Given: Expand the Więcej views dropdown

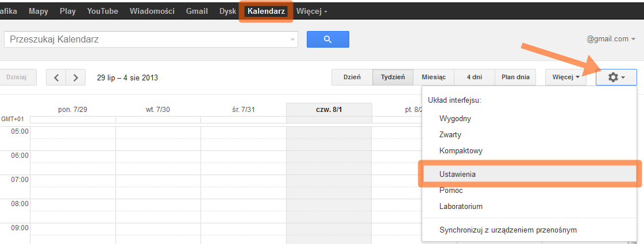Looking at the screenshot, I should tap(565, 77).
